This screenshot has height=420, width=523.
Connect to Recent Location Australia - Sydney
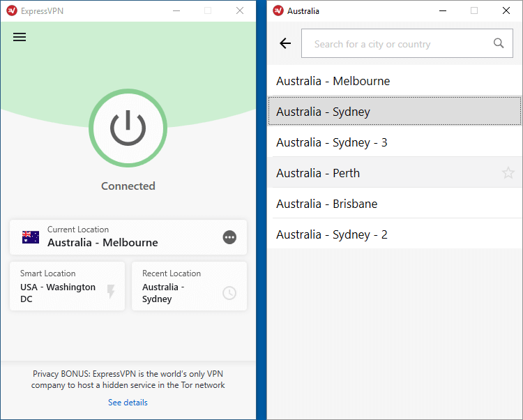tap(190, 286)
